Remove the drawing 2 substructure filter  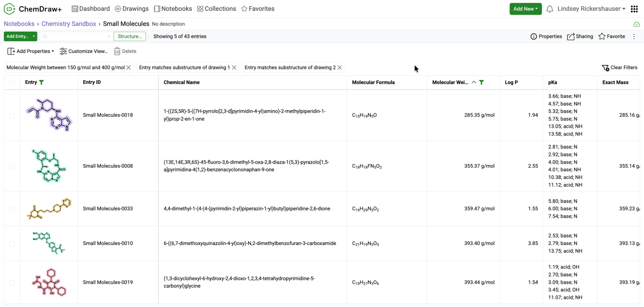pos(340,68)
